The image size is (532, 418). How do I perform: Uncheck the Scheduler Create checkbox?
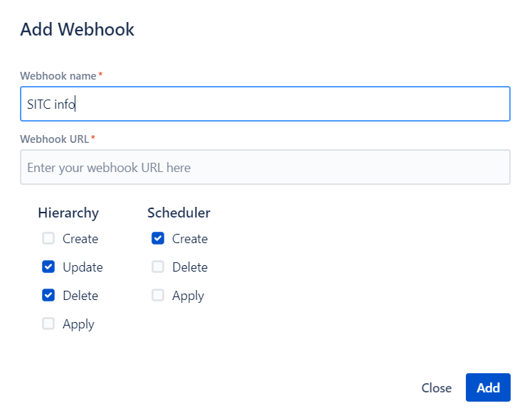[x=158, y=239]
